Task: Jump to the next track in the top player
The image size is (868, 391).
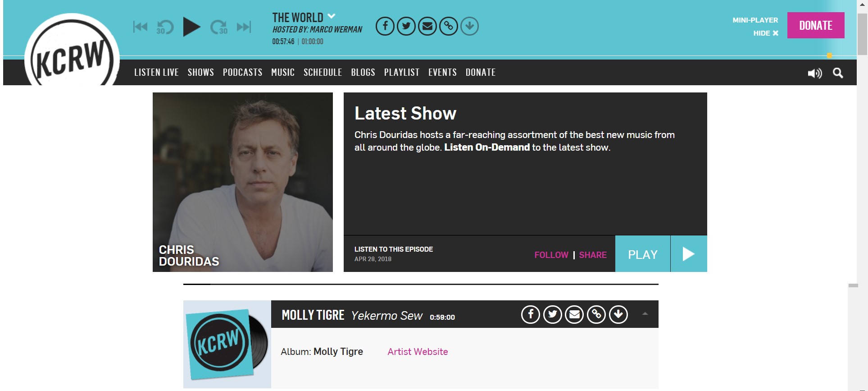Action: pos(244,27)
